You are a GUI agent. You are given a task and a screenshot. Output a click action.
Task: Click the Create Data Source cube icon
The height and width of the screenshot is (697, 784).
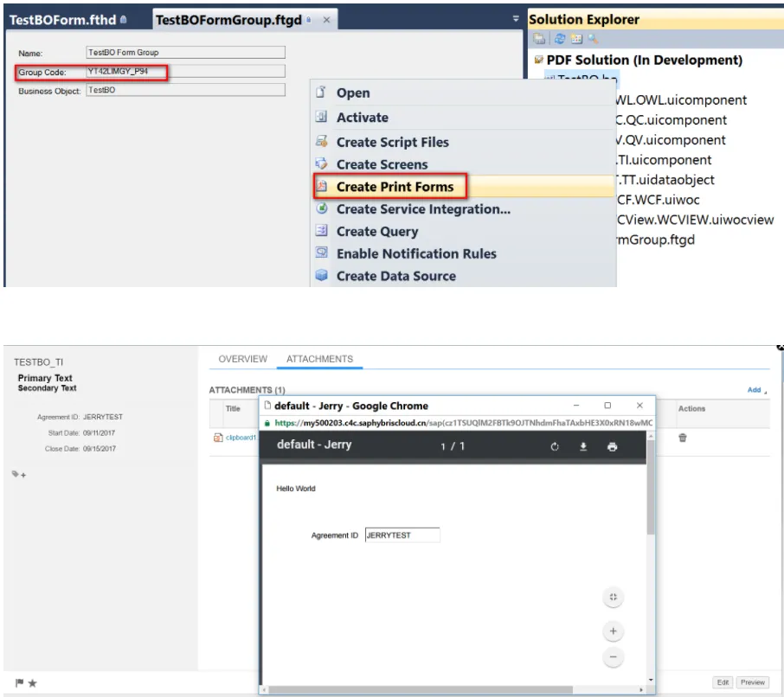coord(322,275)
